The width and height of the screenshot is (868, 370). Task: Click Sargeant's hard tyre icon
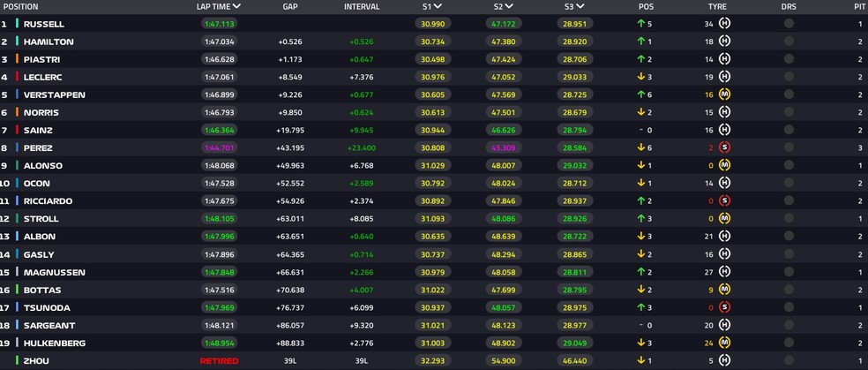(724, 325)
